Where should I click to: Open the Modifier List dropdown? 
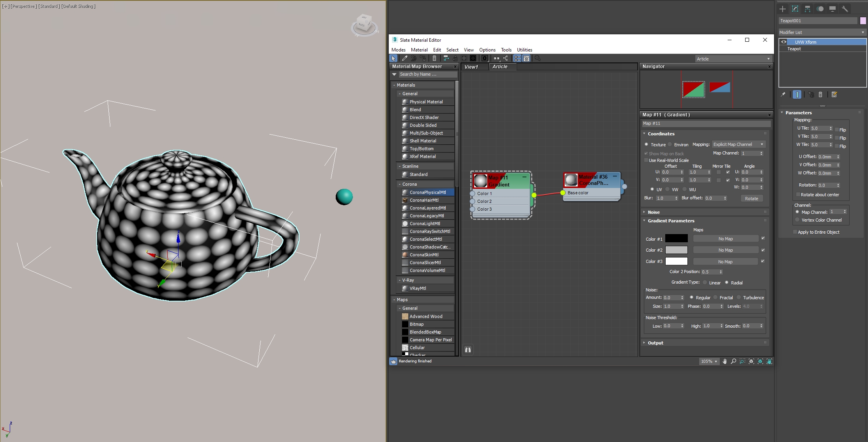point(822,32)
